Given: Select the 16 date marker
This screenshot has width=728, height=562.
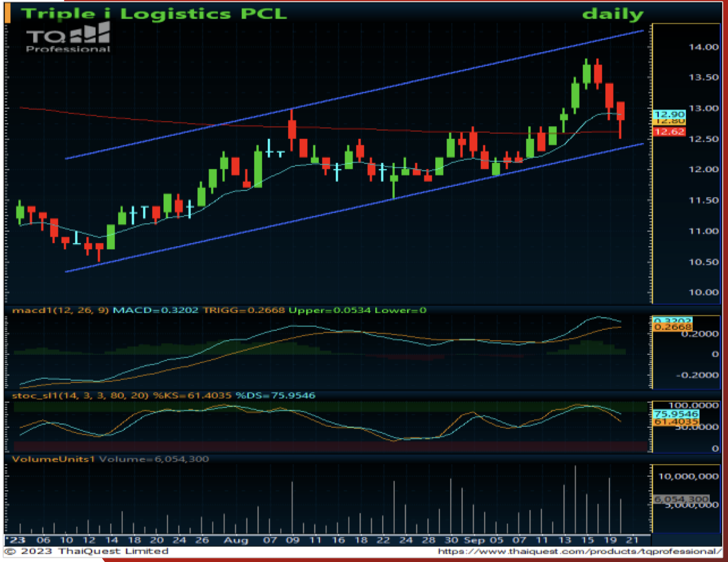Looking at the screenshot, I should coord(339,540).
